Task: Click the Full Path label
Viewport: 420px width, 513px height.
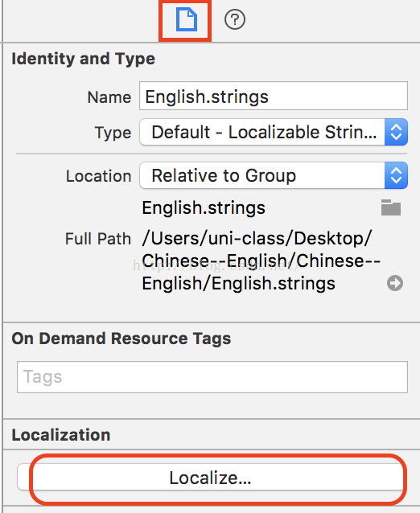Action: (x=98, y=239)
